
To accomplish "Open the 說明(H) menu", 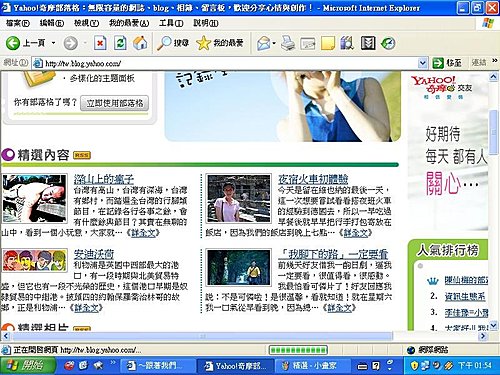I will pyautogui.click(x=206, y=23).
